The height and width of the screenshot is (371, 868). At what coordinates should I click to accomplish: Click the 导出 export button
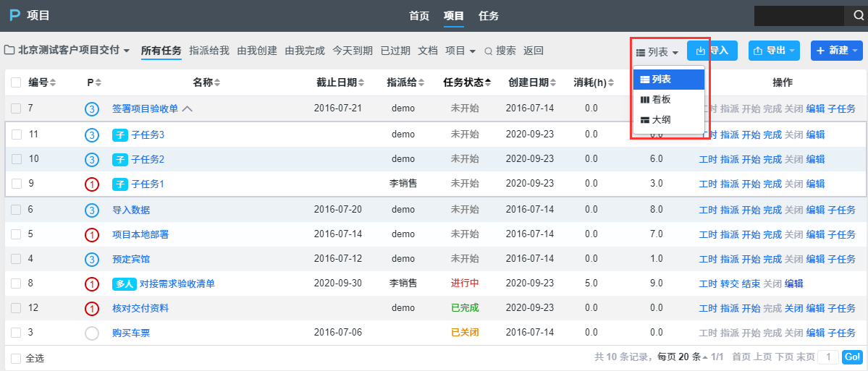click(x=773, y=51)
